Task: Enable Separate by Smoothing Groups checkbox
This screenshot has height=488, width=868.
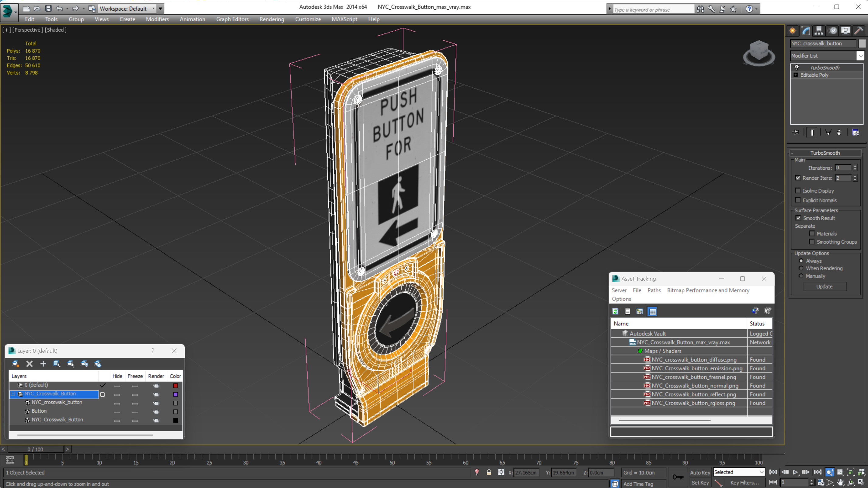Action: (812, 241)
